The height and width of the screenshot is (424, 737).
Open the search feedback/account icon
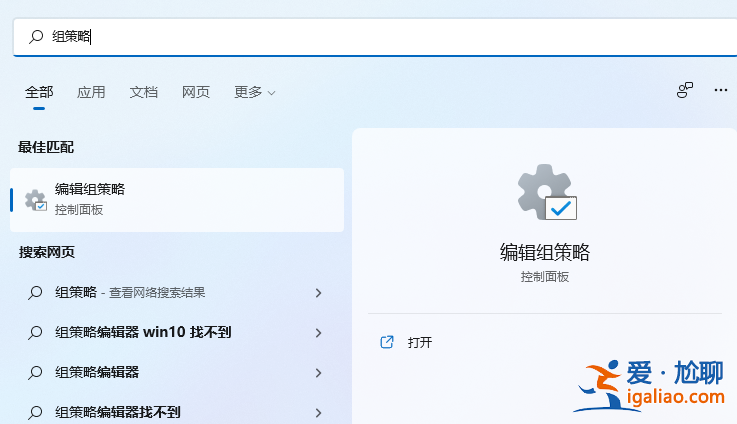pyautogui.click(x=685, y=90)
